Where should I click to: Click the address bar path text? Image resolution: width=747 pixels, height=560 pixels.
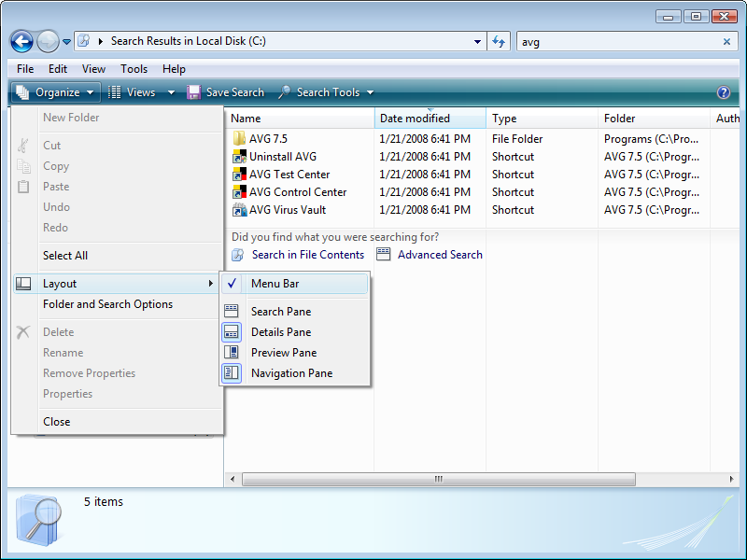point(189,41)
